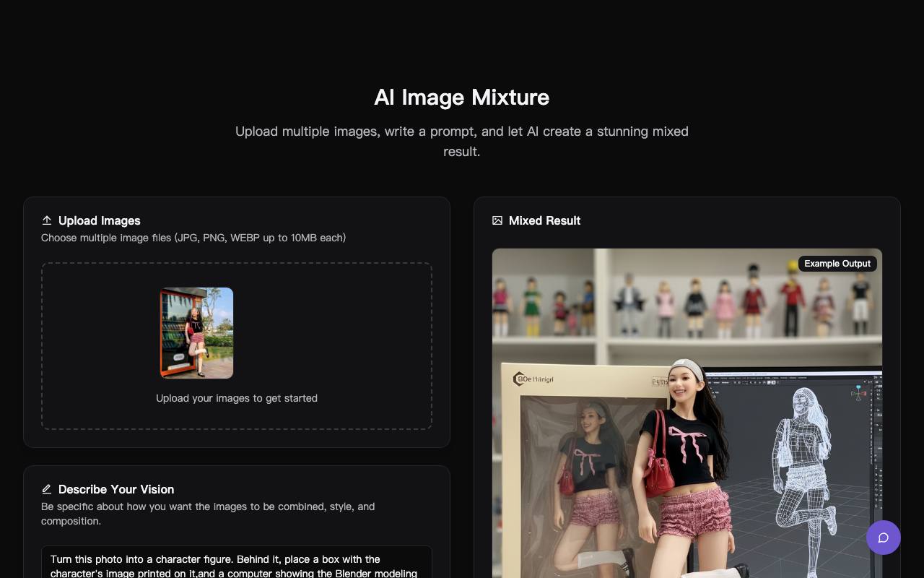Click the 'Choose multiple image files' format hint
The width and height of the screenshot is (924, 578).
point(193,238)
